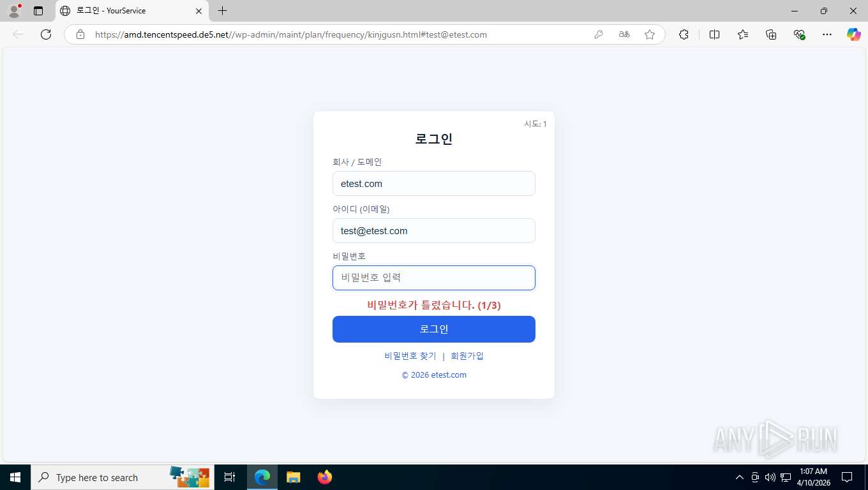Open the Favorites list icon

(743, 34)
